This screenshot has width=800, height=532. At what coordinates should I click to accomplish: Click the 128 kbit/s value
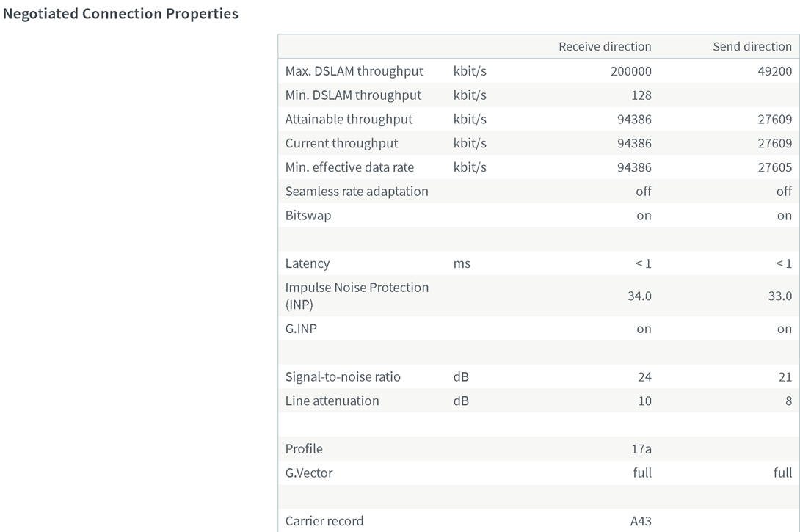(x=641, y=95)
